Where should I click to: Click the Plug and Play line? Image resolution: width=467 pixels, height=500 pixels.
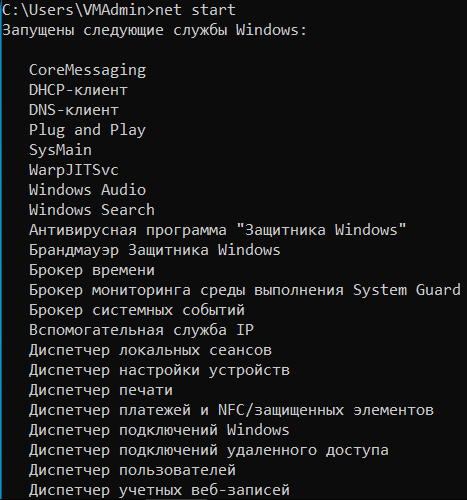click(87, 130)
